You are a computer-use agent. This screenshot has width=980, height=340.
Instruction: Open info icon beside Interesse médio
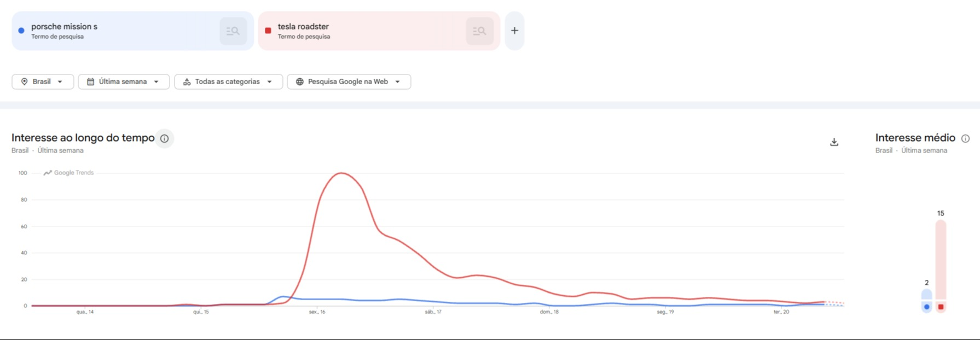tap(965, 138)
